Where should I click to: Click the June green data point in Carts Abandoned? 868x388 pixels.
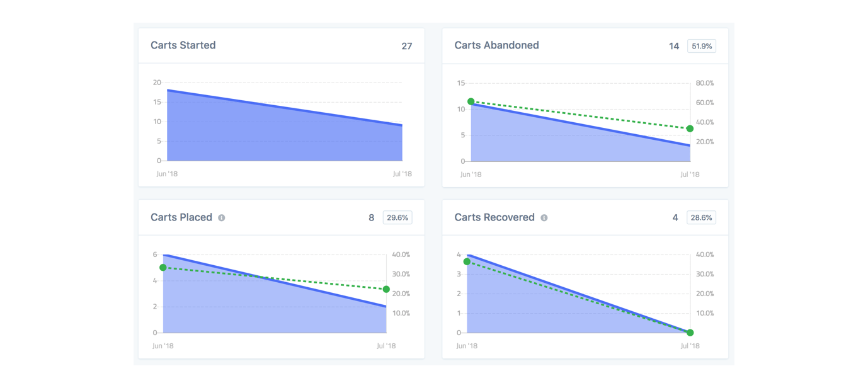(471, 101)
